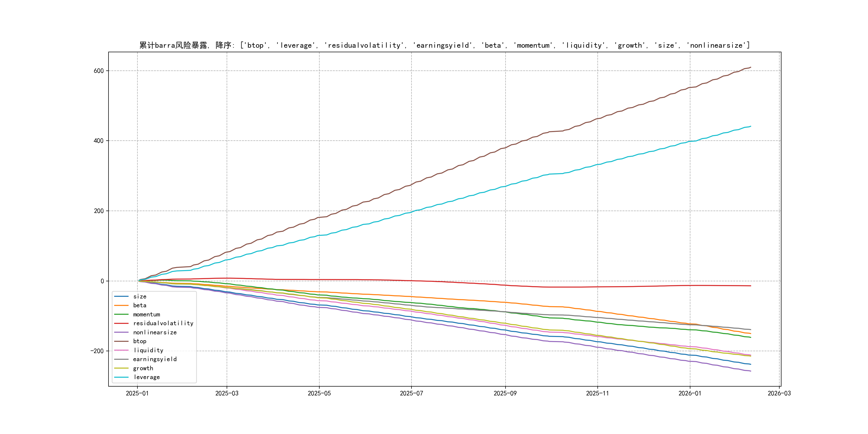Click the brown btop line endpoint
The width and height of the screenshot is (868, 434).
point(750,67)
